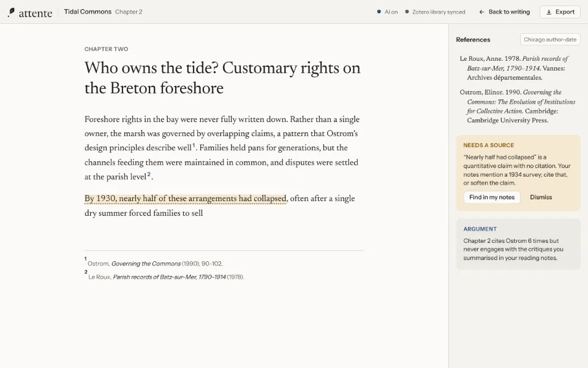Click the back arrow icon beside Back to writing

(481, 12)
